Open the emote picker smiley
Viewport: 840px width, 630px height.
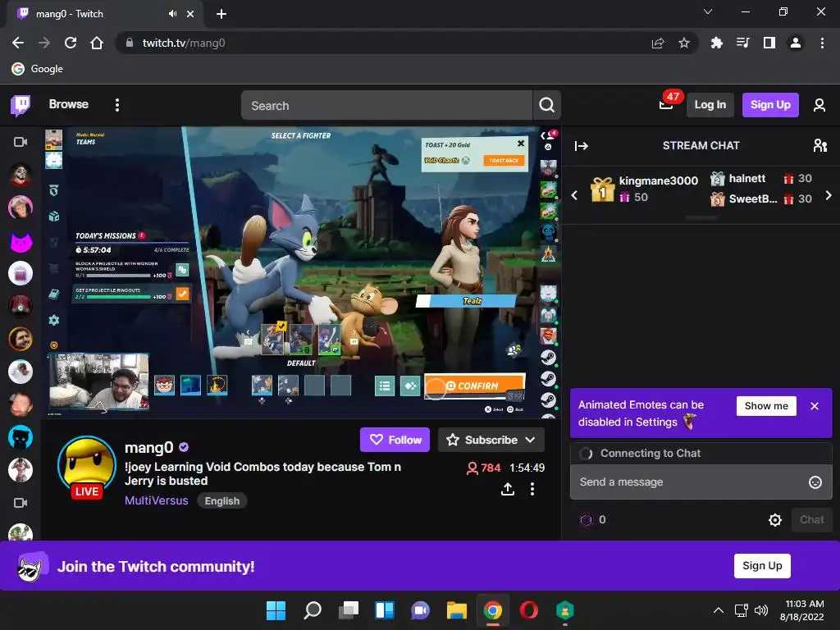pyautogui.click(x=815, y=482)
